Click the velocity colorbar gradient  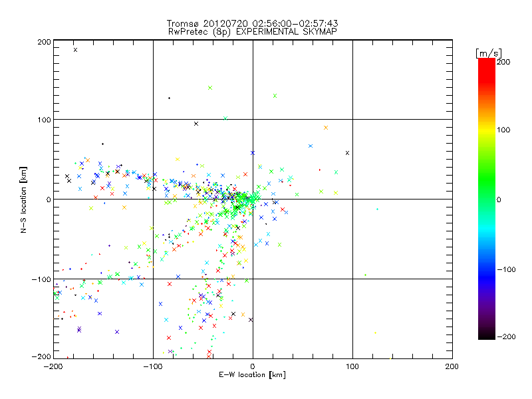click(x=487, y=199)
